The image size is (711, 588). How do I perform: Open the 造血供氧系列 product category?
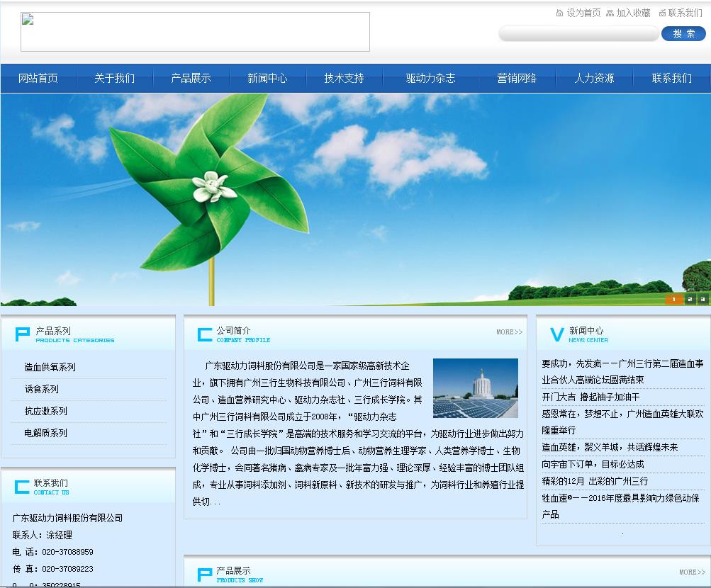pos(50,368)
